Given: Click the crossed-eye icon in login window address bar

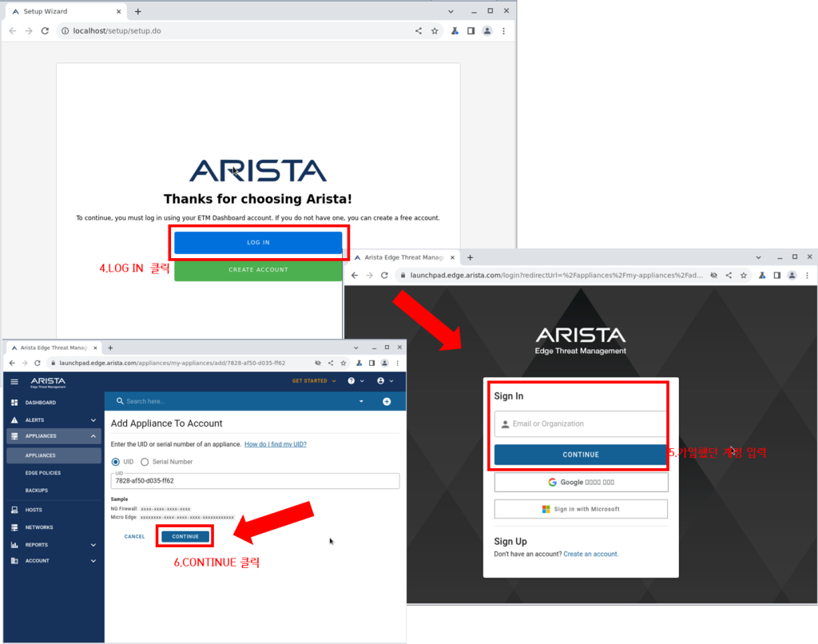Looking at the screenshot, I should (x=713, y=275).
